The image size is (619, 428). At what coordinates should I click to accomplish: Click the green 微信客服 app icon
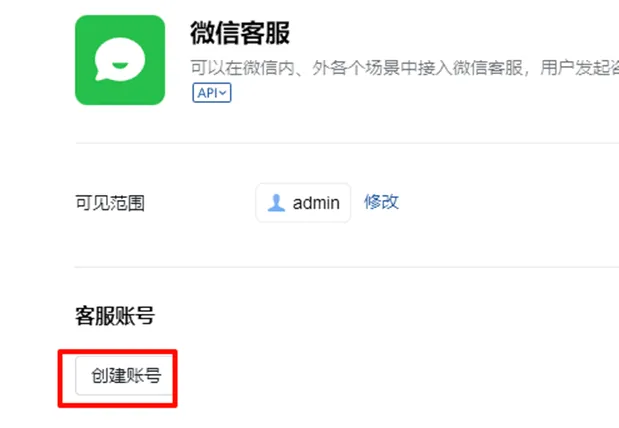click(x=120, y=60)
